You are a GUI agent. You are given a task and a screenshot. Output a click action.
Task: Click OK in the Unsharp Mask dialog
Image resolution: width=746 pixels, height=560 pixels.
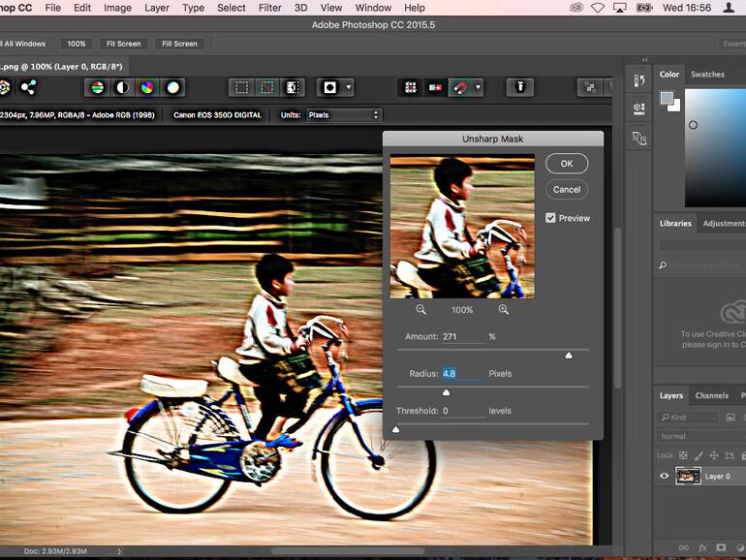[x=567, y=164]
